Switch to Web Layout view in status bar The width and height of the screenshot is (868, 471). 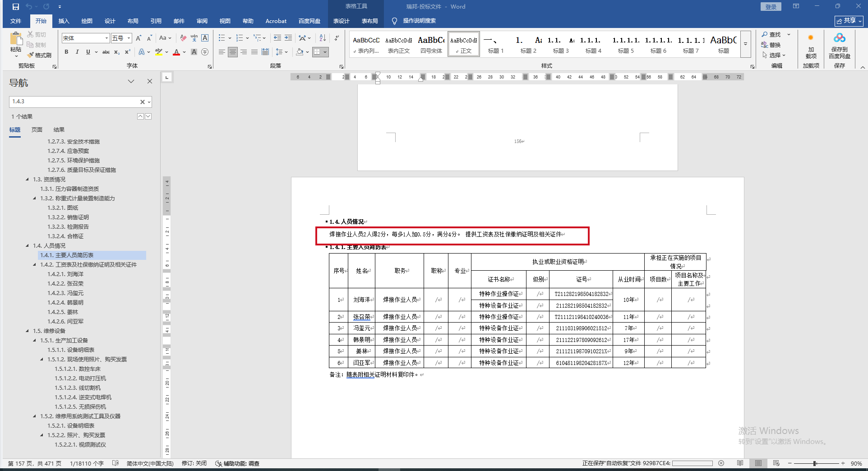click(x=776, y=463)
